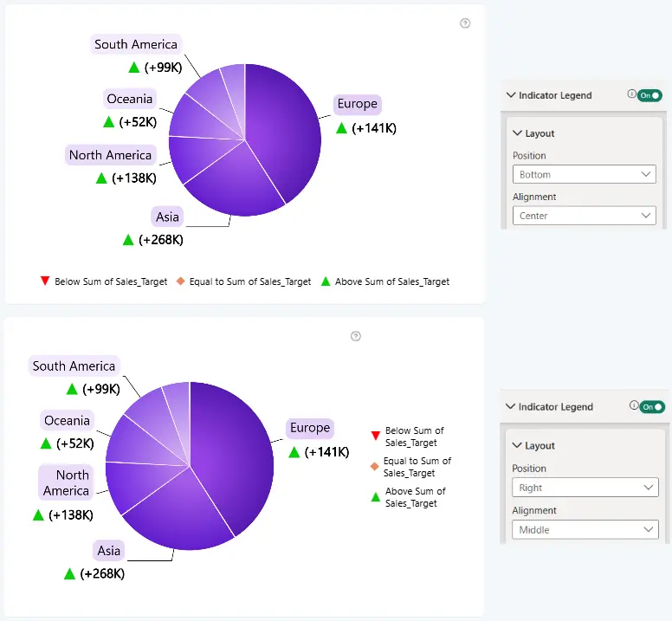Viewport: 672px width, 621px height.
Task: Click the Asia label on the bottom pie chart
Action: (x=109, y=550)
